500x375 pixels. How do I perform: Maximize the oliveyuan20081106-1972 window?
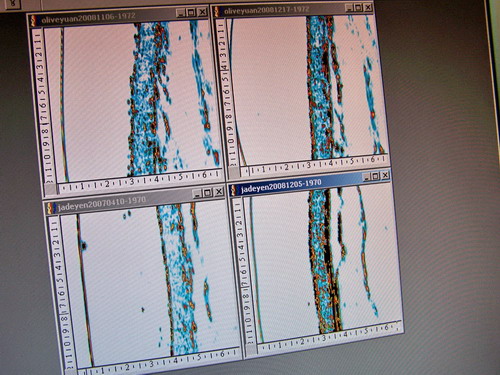[191, 13]
